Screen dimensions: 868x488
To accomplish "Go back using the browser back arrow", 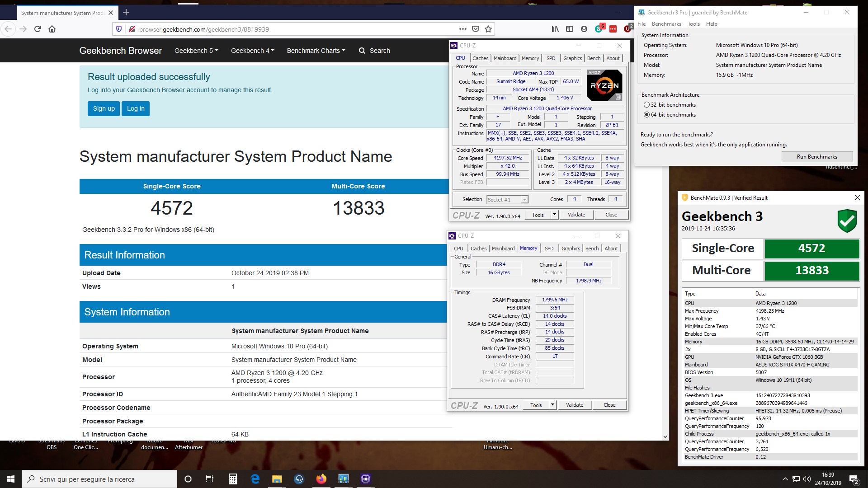I will (8, 29).
